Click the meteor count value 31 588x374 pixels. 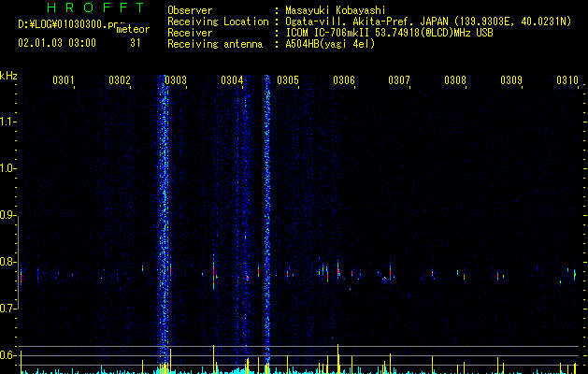pos(136,43)
